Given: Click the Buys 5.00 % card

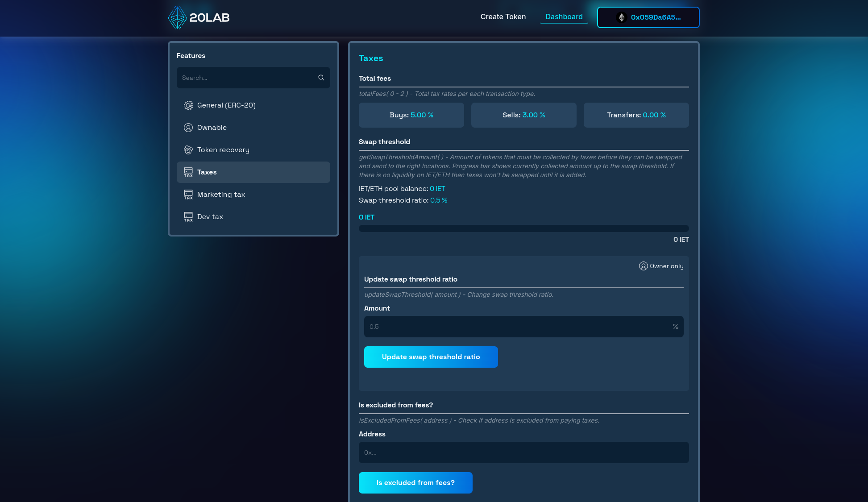Looking at the screenshot, I should (411, 115).
